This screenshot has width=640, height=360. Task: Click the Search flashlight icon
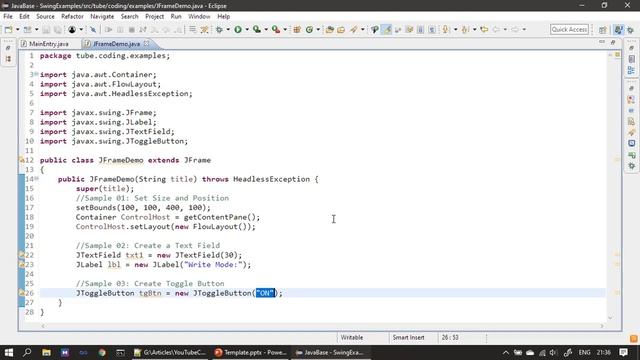pyautogui.click(x=353, y=29)
